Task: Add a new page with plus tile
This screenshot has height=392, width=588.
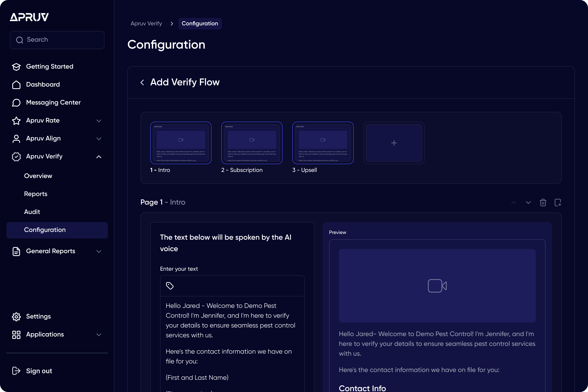Action: click(394, 143)
